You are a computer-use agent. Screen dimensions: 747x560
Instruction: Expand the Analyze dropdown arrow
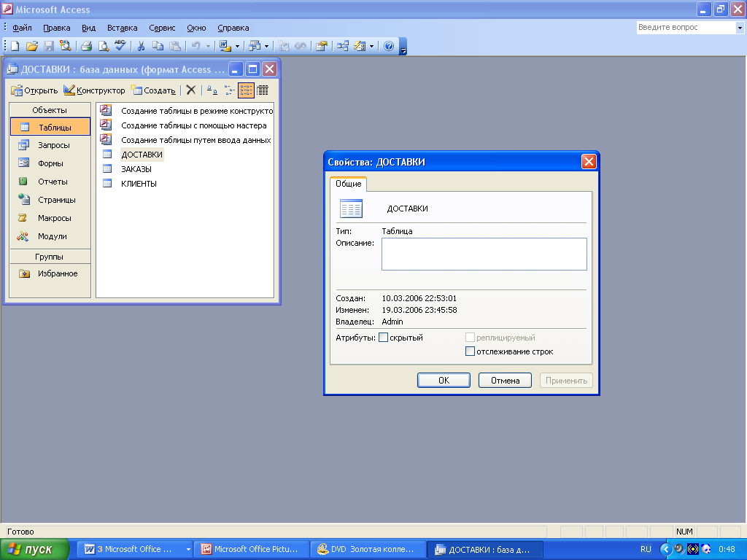tap(266, 47)
